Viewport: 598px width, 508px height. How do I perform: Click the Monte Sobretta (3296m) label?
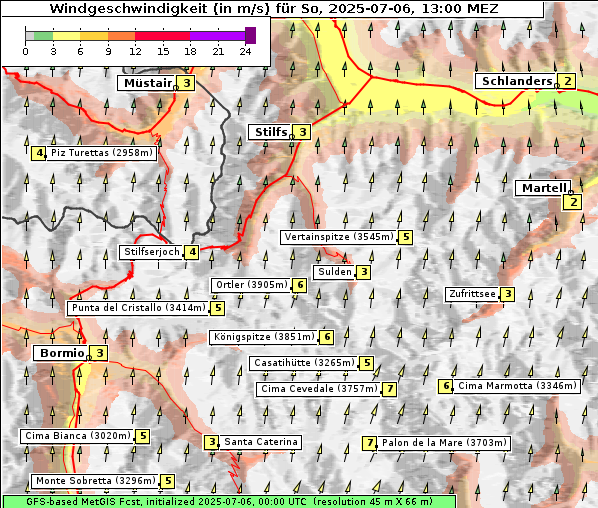[x=96, y=481]
